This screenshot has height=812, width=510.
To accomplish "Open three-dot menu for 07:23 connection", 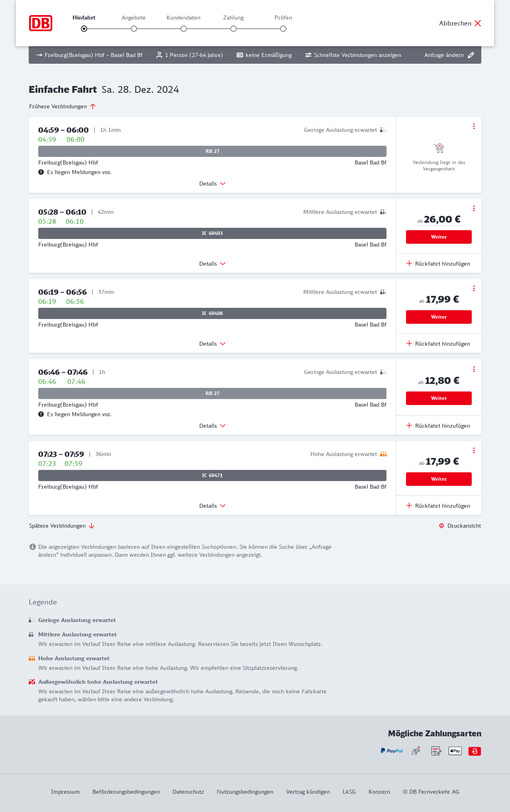I will coord(474,450).
